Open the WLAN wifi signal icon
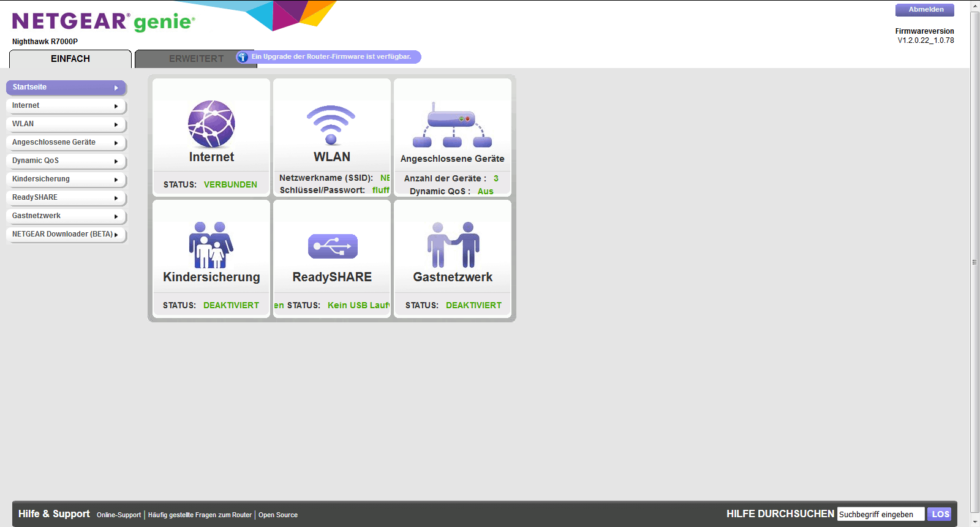980x527 pixels. (331, 125)
